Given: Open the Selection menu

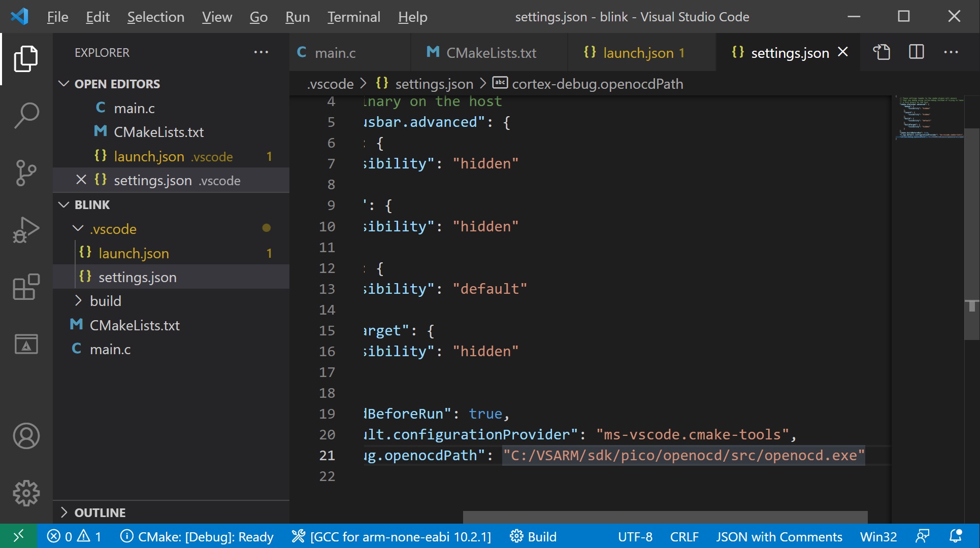Looking at the screenshot, I should pyautogui.click(x=155, y=17).
